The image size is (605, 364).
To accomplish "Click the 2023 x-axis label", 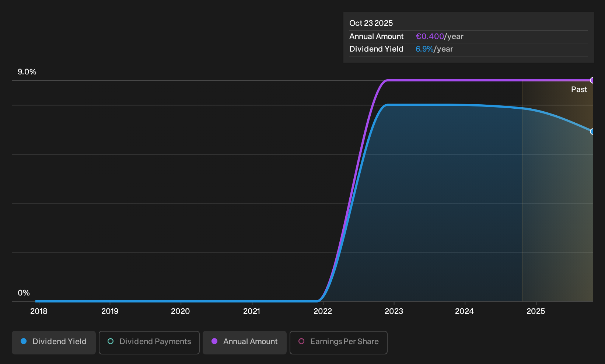I will (x=394, y=311).
